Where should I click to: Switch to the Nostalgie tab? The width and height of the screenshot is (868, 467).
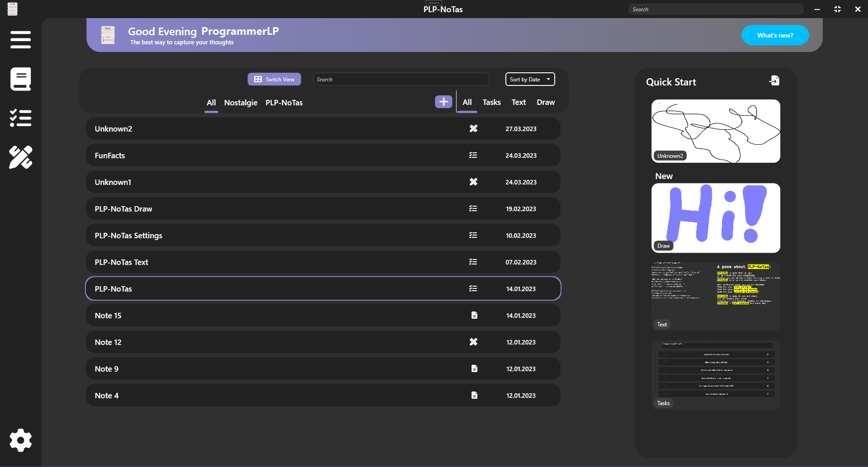pyautogui.click(x=240, y=103)
